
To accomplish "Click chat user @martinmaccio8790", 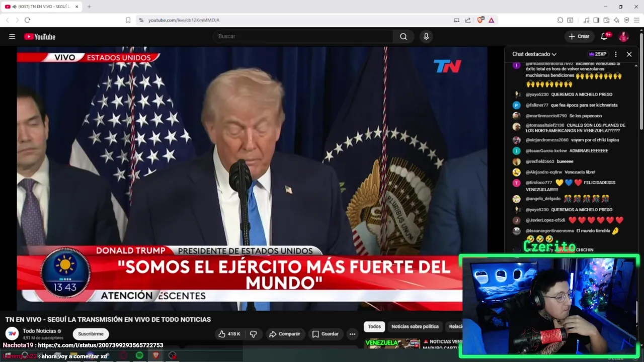I will coord(546,116).
